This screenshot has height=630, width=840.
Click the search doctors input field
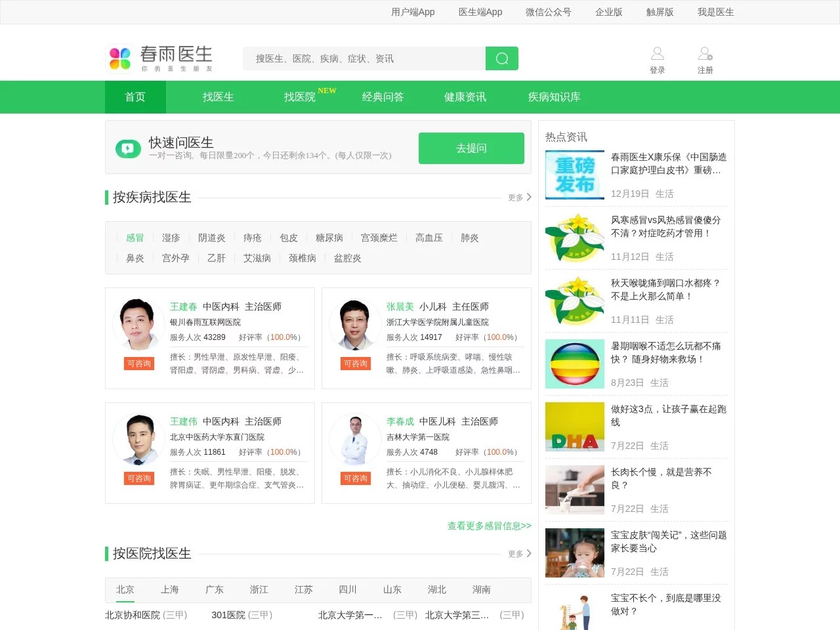364,58
